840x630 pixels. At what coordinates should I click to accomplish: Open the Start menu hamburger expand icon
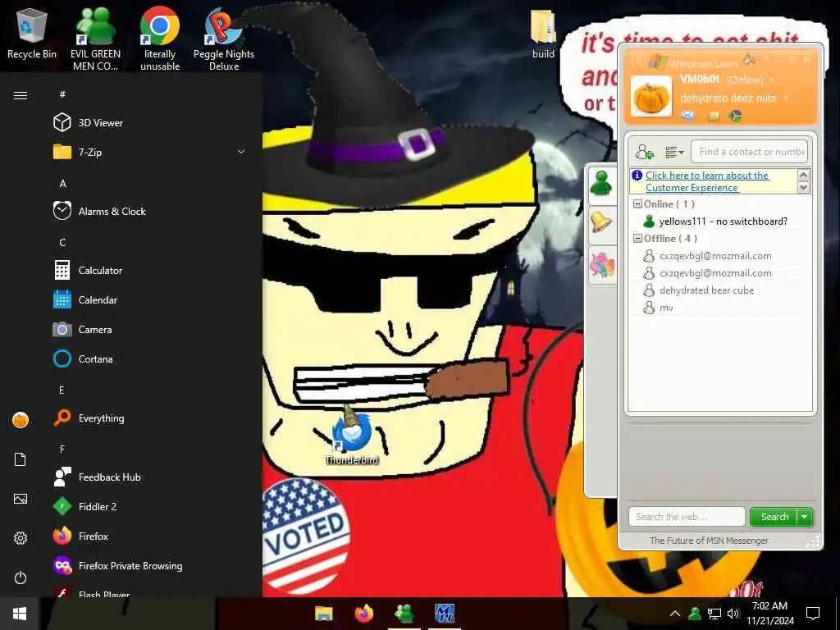[21, 95]
